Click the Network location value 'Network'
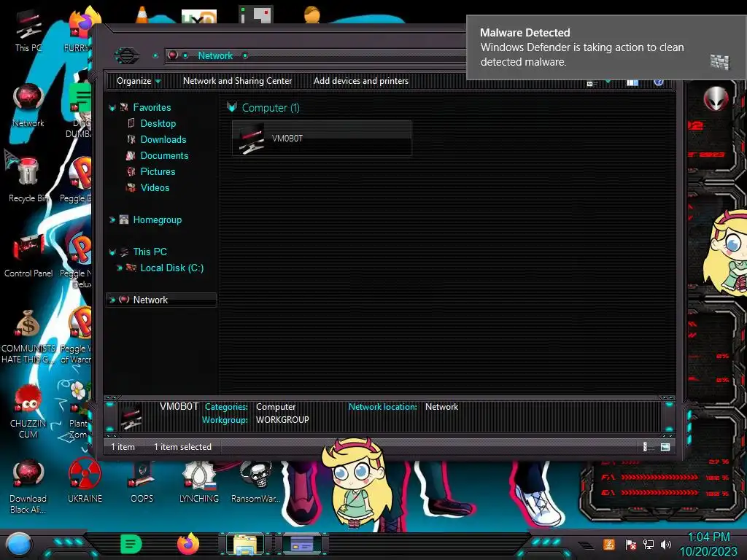 point(441,407)
